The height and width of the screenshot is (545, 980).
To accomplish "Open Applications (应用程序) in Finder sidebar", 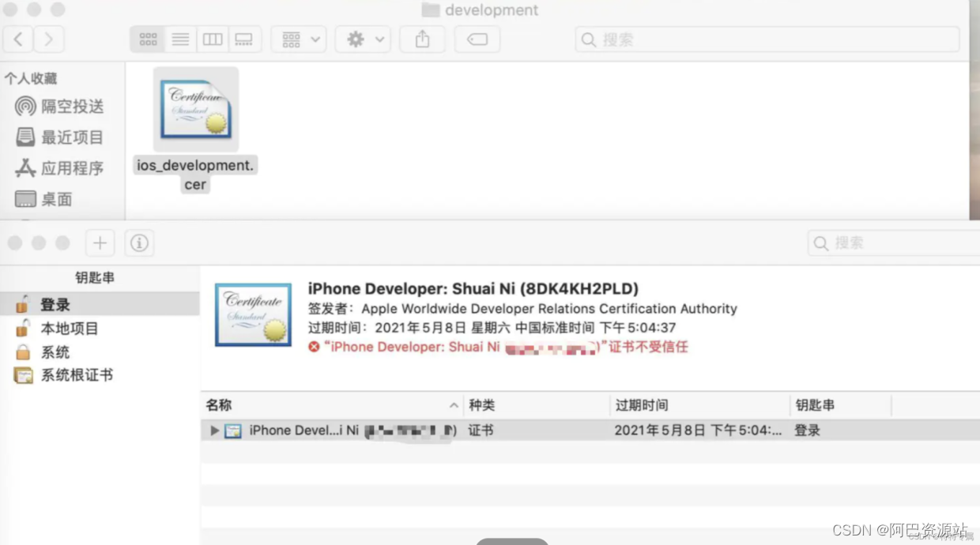I will pyautogui.click(x=59, y=167).
